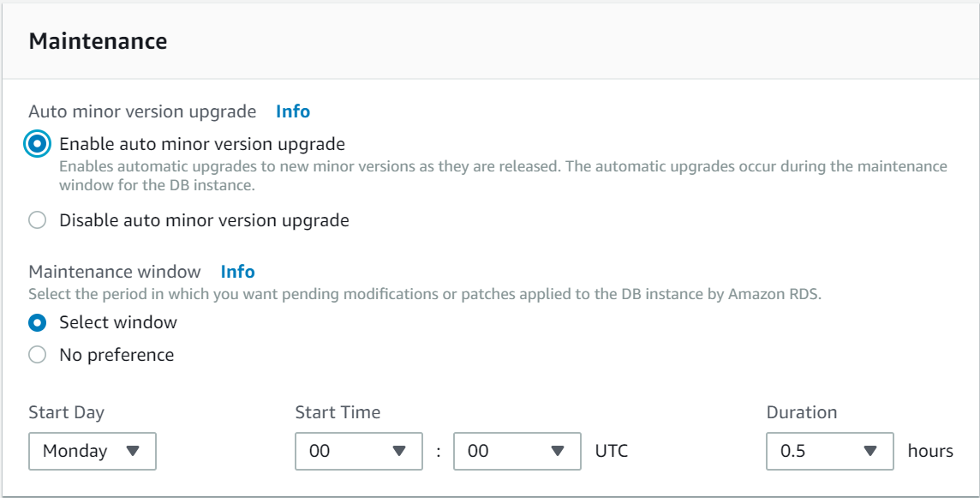Image resolution: width=980 pixels, height=498 pixels.
Task: Click the arrow icon on minute selector
Action: 558,451
